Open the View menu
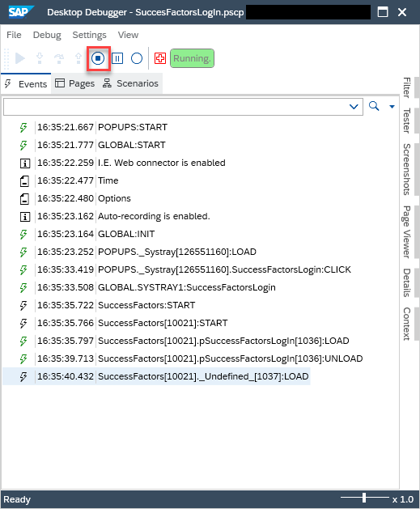This screenshot has height=509, width=420. (128, 35)
